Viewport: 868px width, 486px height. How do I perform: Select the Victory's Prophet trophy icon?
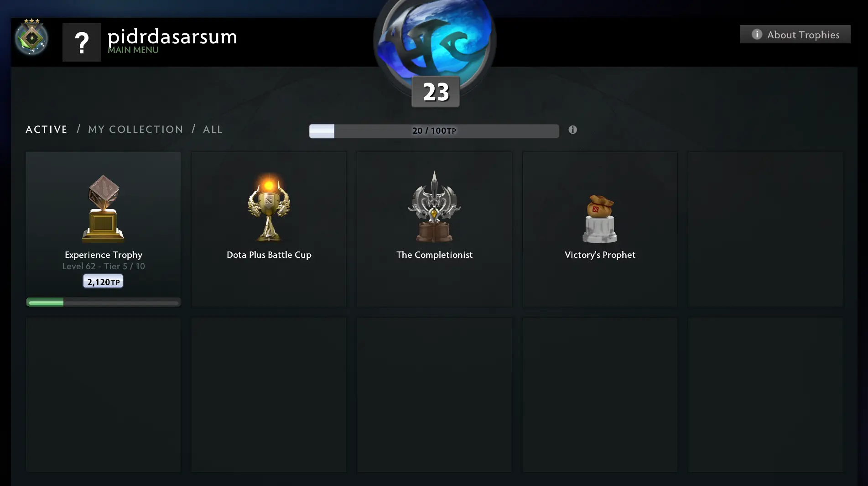(600, 219)
